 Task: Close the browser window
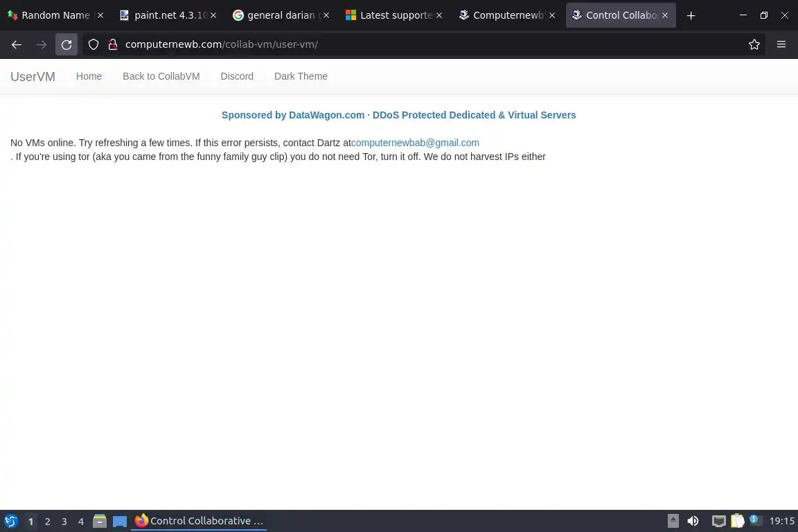[x=785, y=15]
